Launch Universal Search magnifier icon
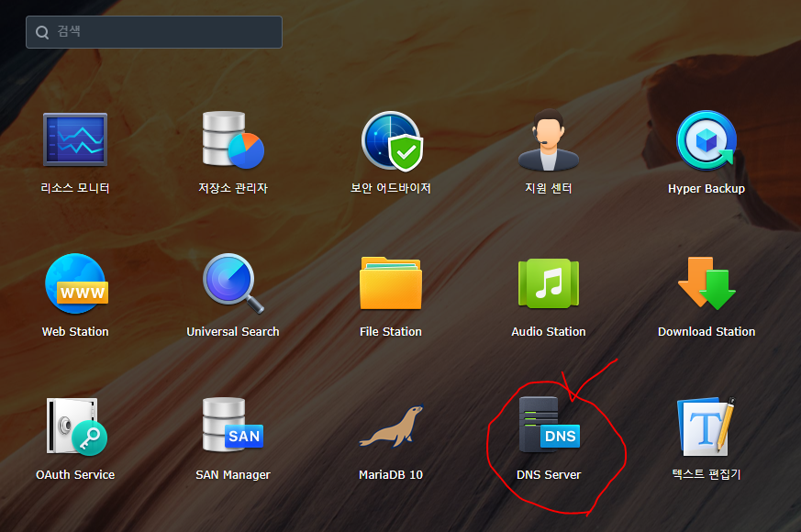 [233, 283]
